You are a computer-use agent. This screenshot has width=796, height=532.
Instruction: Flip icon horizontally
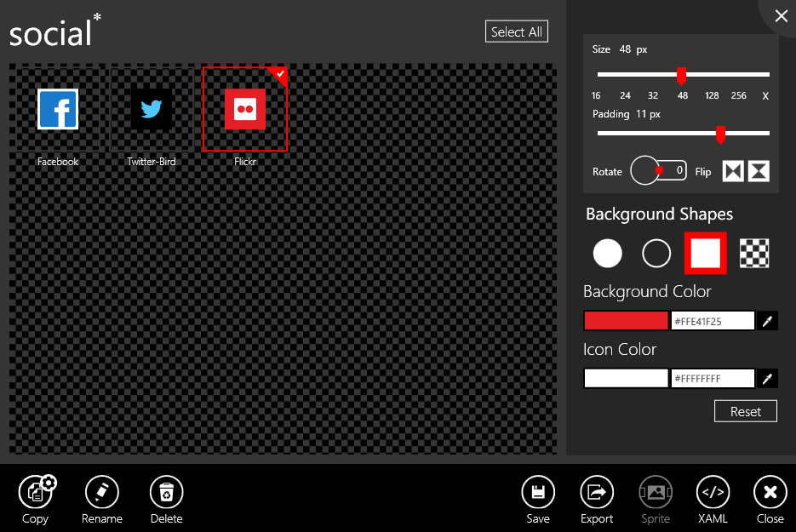(733, 171)
